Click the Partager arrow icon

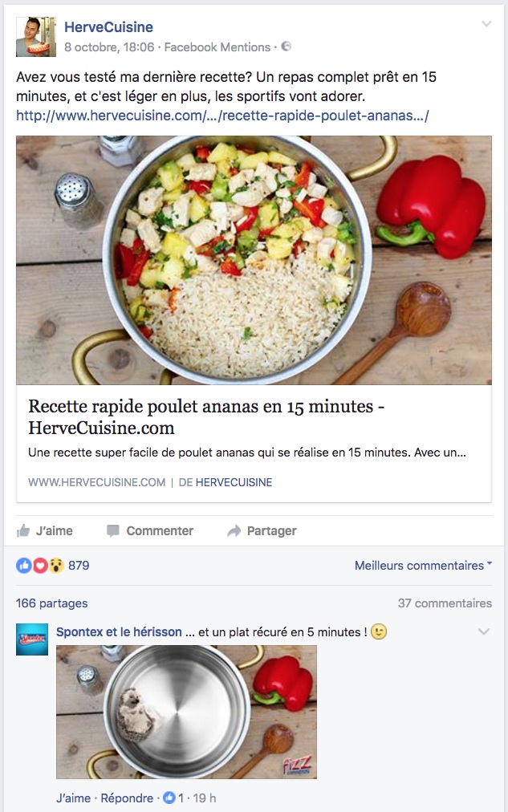[x=234, y=531]
